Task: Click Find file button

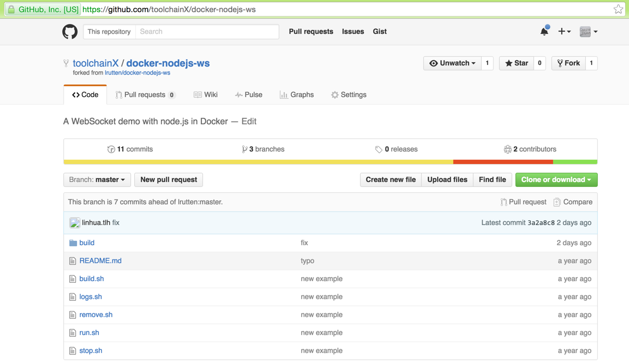Action: tap(492, 180)
